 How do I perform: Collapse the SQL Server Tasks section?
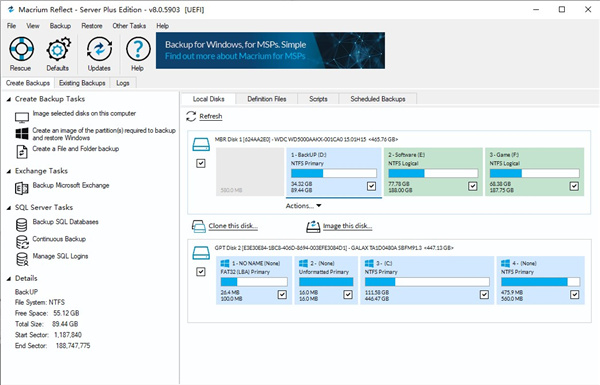(9, 207)
